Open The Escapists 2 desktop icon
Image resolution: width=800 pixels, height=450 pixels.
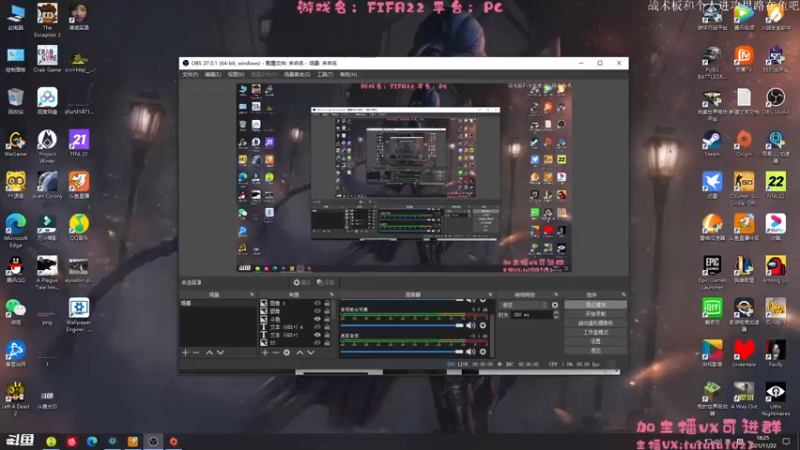47,20
